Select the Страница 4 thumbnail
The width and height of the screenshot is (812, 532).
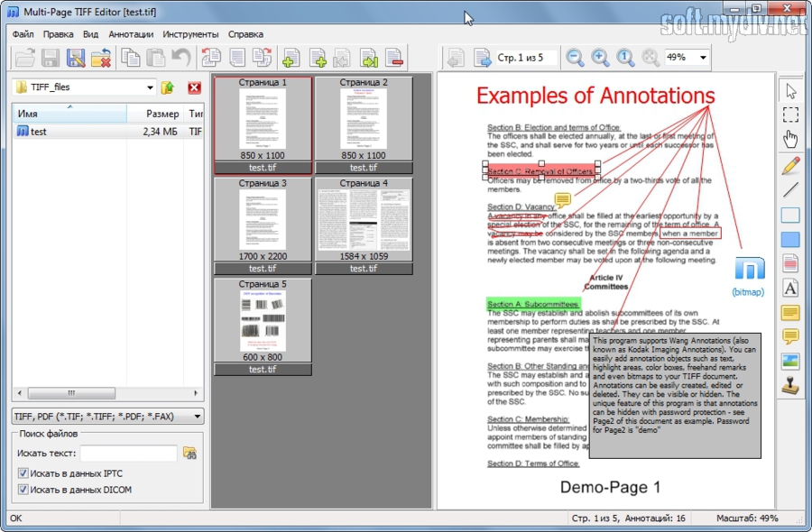coord(364,226)
